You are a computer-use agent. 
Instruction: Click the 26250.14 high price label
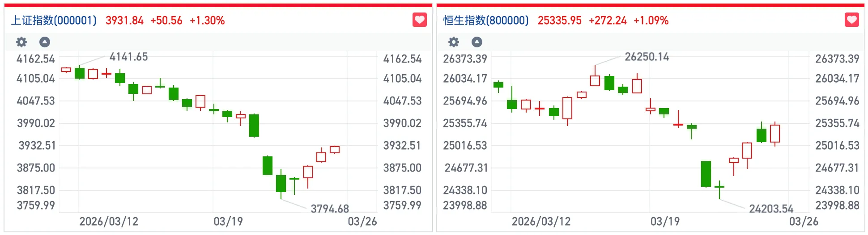[647, 57]
